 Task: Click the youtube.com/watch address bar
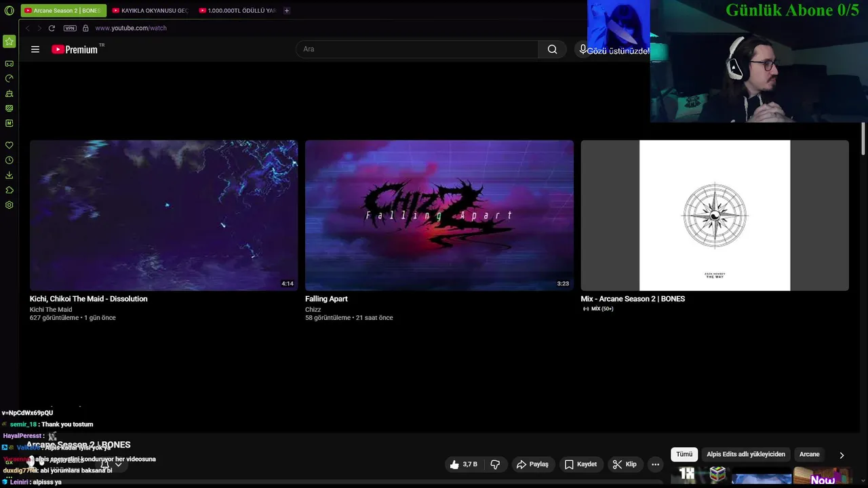(131, 28)
